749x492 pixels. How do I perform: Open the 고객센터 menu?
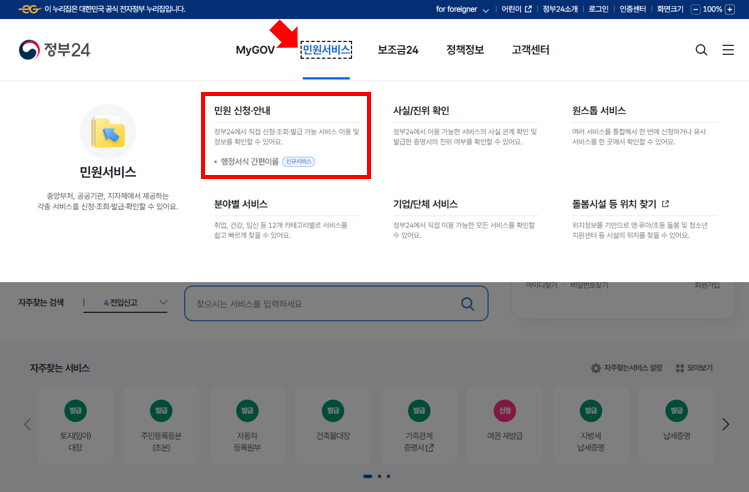coord(530,50)
